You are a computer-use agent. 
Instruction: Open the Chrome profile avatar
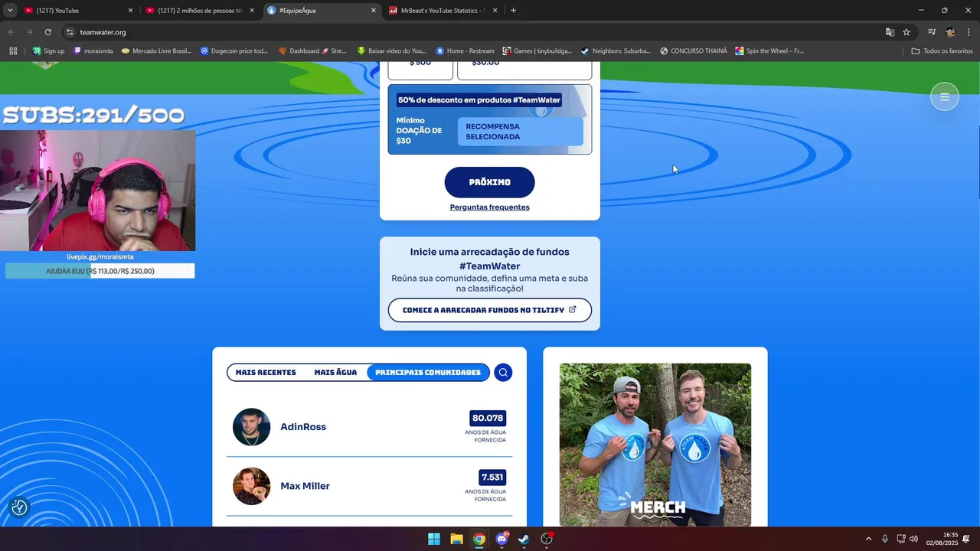click(950, 32)
